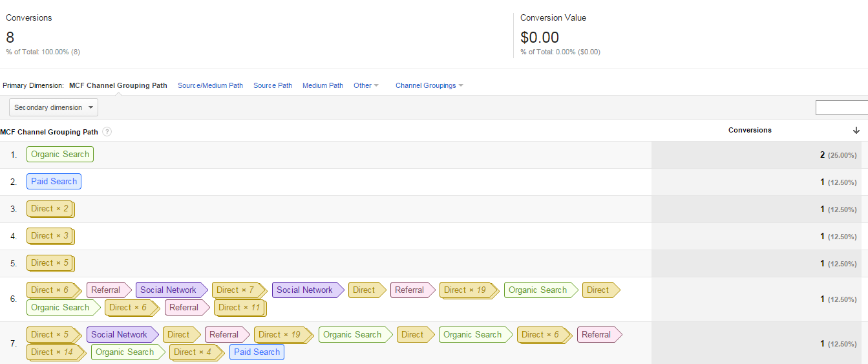
Task: Click Direct × 19 tag in row 7
Action: [284, 335]
